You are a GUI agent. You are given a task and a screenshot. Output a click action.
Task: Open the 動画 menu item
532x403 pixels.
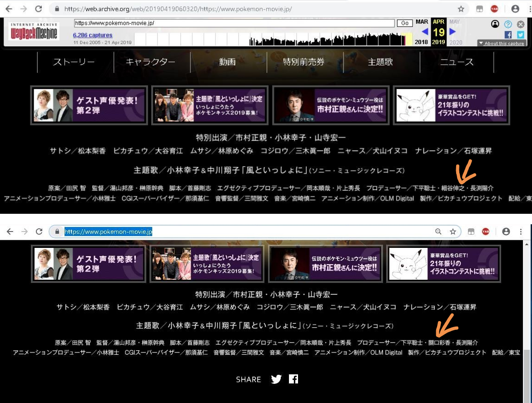click(227, 62)
